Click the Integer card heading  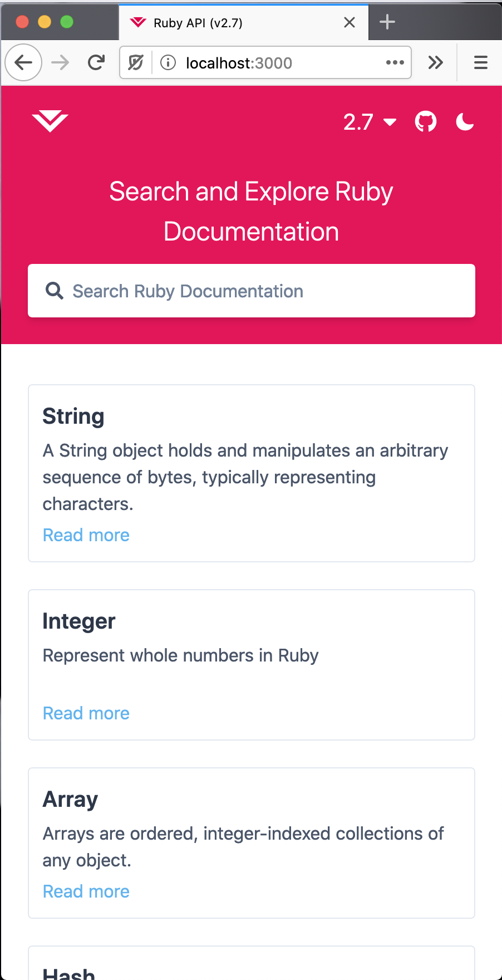(x=79, y=621)
